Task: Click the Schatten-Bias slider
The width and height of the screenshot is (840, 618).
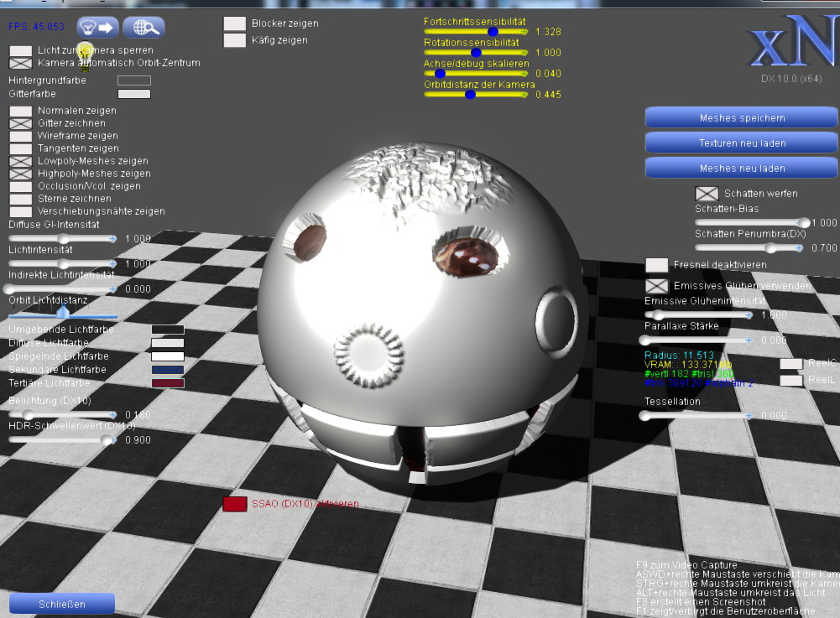Action: (752, 223)
